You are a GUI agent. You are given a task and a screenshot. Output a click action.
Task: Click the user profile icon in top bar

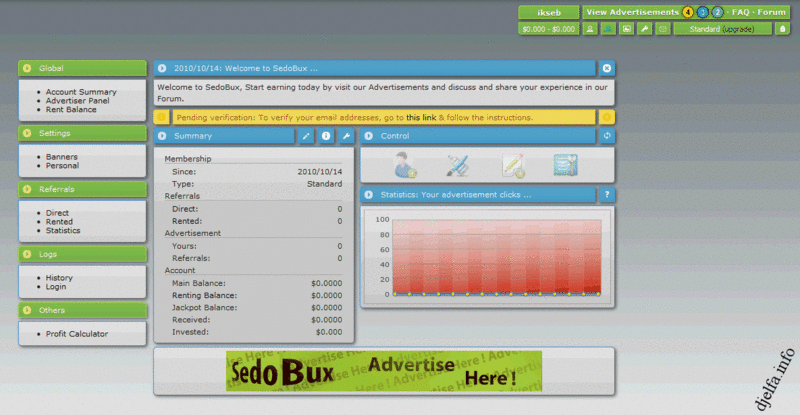[x=590, y=29]
